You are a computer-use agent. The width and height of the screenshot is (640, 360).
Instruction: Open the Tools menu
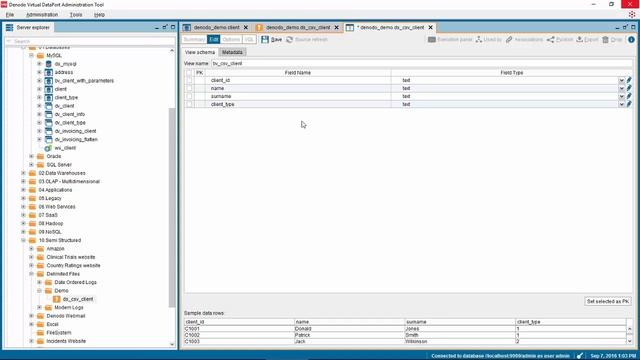click(x=76, y=15)
